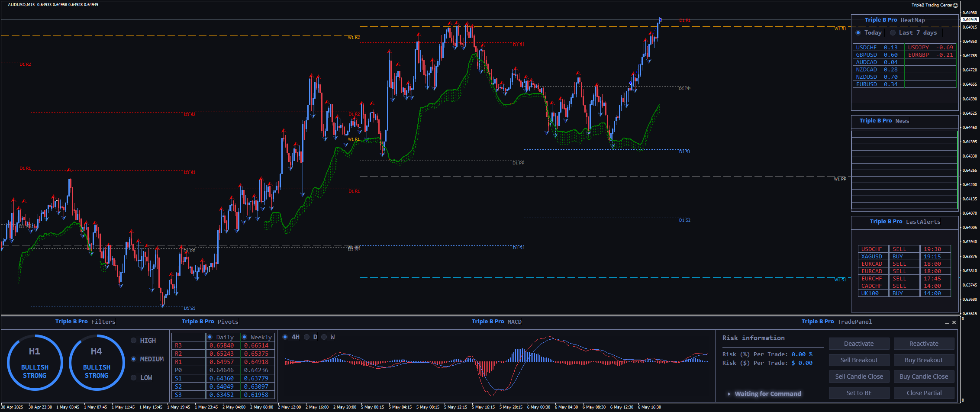Click the XAGUSD BUY alert row
Screen dimensions: 980x412
[904, 257]
